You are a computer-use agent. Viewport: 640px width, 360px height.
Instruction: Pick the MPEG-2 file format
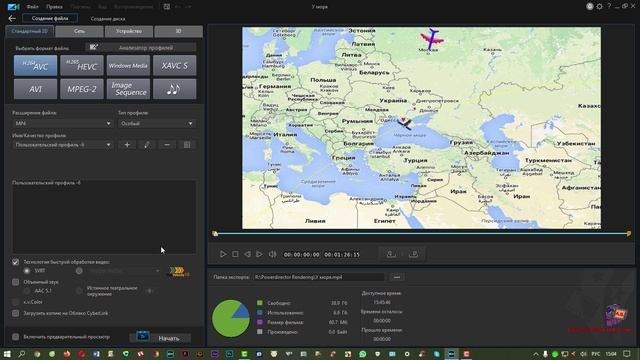[x=82, y=89]
